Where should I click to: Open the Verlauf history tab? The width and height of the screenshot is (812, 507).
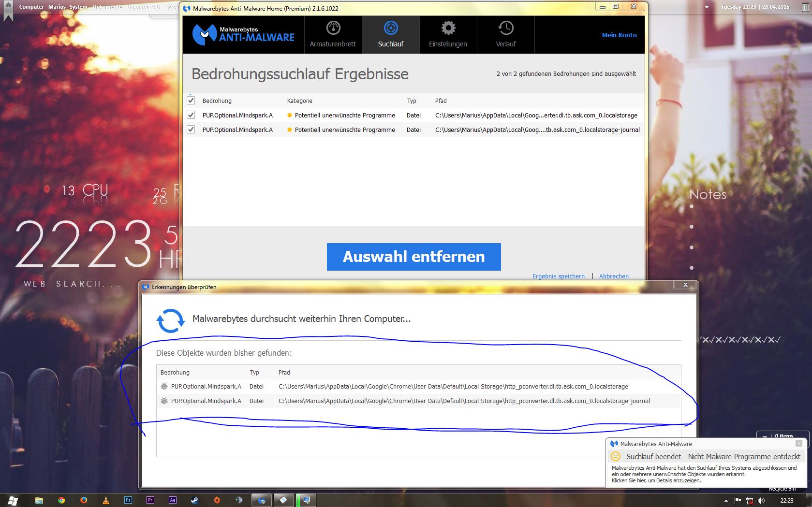pyautogui.click(x=505, y=35)
